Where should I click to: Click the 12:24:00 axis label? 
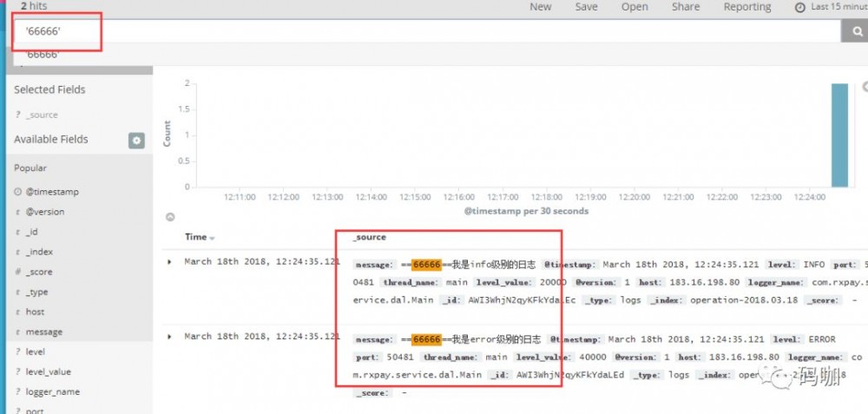pos(810,196)
